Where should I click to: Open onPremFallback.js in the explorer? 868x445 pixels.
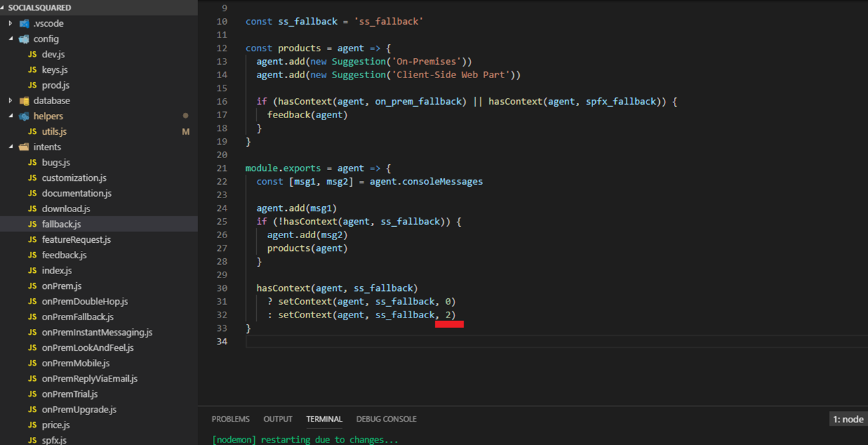click(x=77, y=317)
